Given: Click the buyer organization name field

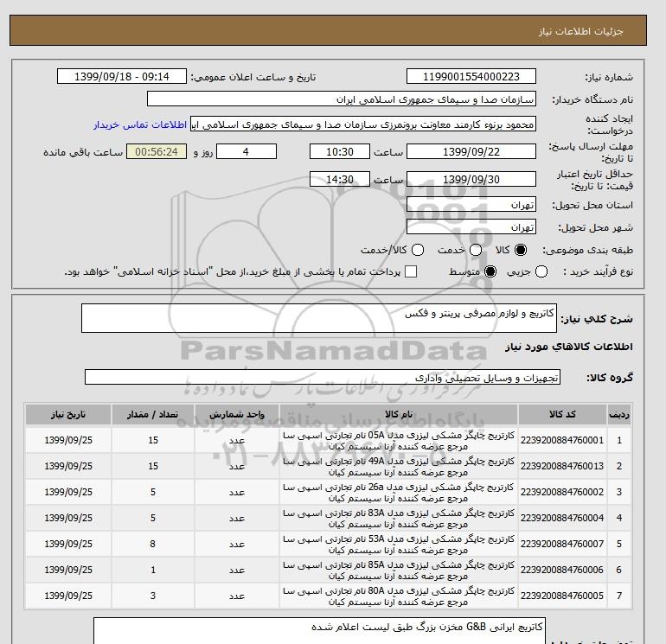Looking at the screenshot, I should click(x=342, y=99).
